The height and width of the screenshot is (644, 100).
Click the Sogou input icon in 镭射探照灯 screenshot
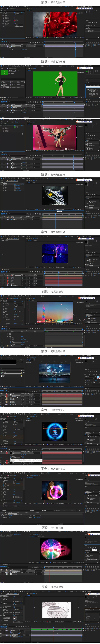pos(80,298)
